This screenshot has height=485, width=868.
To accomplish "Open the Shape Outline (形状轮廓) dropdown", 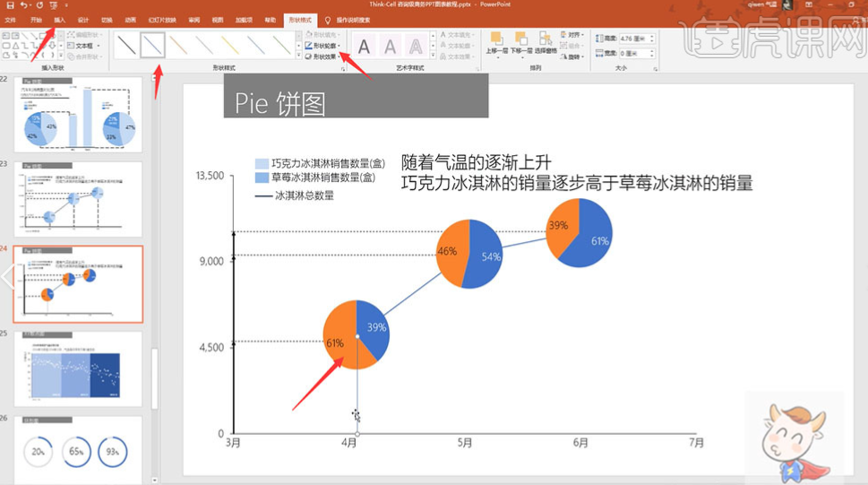I will pyautogui.click(x=322, y=46).
